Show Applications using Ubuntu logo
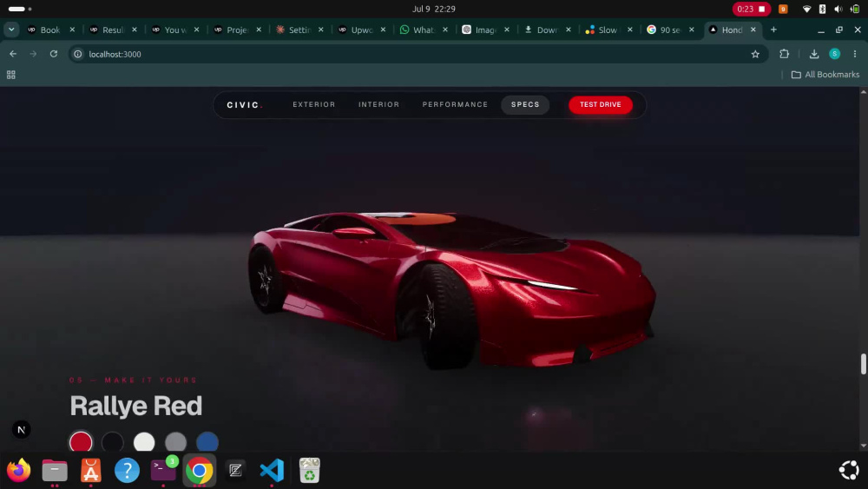868x489 pixels. click(x=849, y=470)
